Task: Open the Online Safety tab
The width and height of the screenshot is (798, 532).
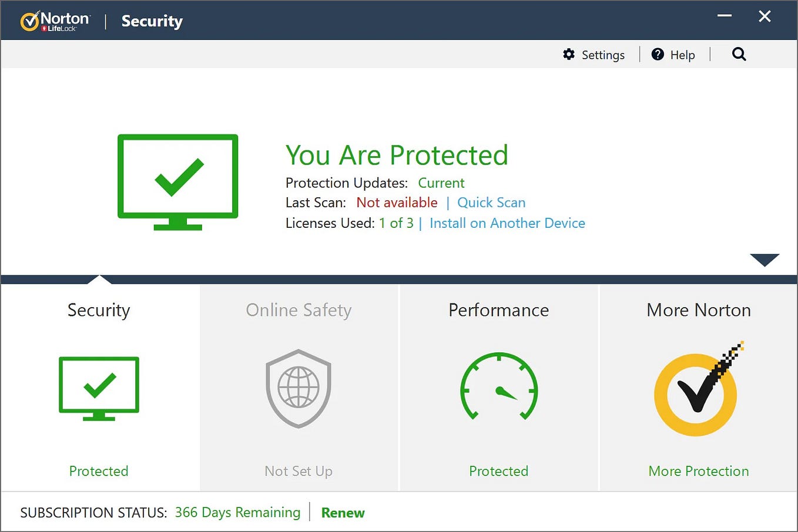Action: [x=299, y=310]
